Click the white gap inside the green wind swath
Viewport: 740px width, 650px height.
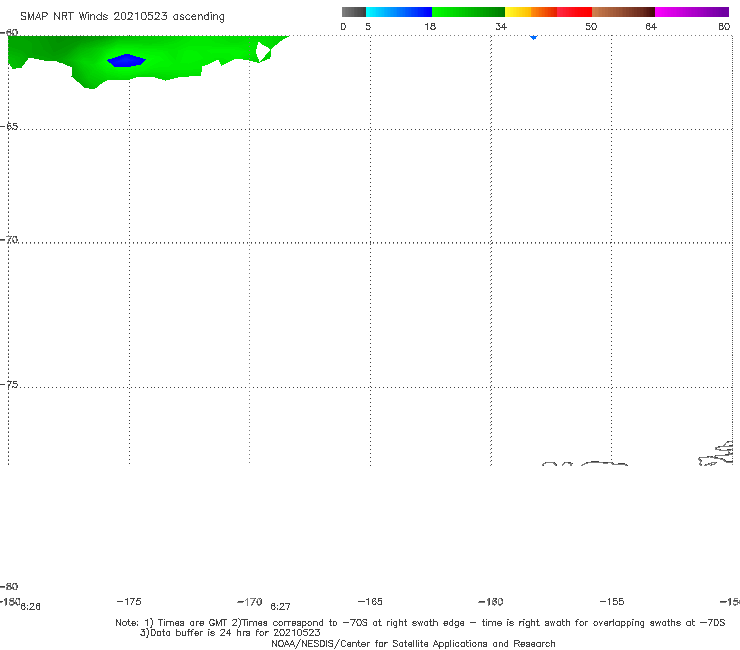262,52
